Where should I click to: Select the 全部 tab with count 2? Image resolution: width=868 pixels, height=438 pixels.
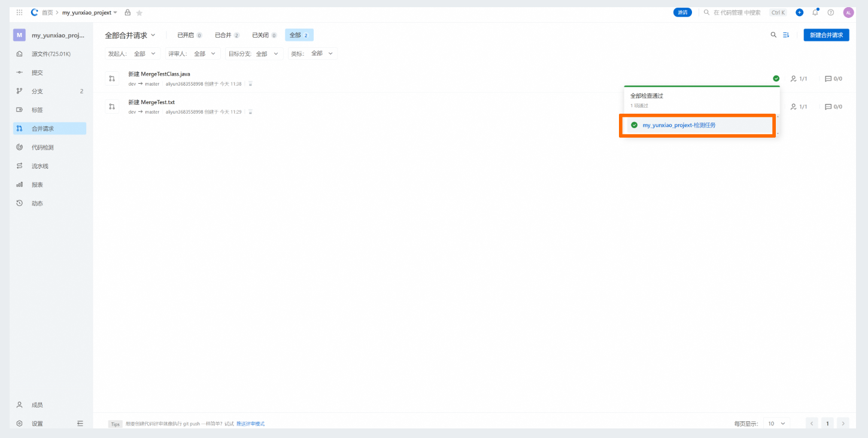tap(299, 35)
